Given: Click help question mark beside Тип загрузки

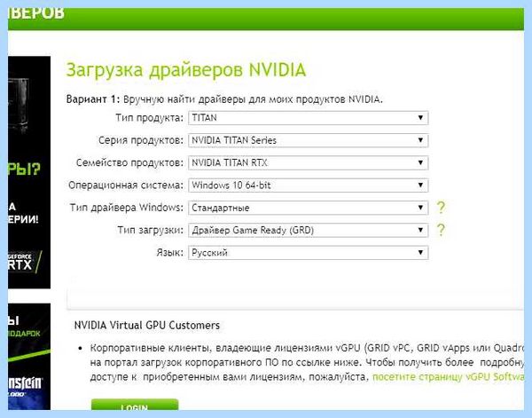Looking at the screenshot, I should click(441, 230).
